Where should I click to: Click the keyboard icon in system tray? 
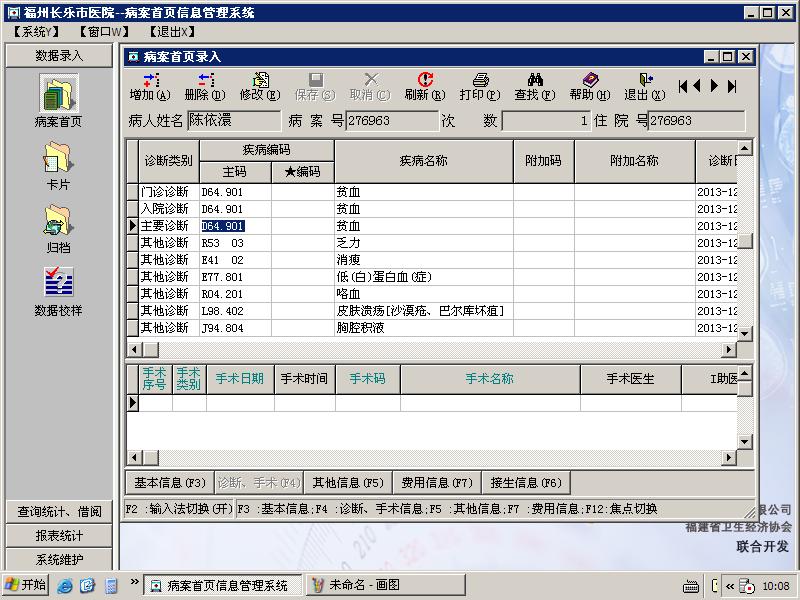pyautogui.click(x=691, y=586)
